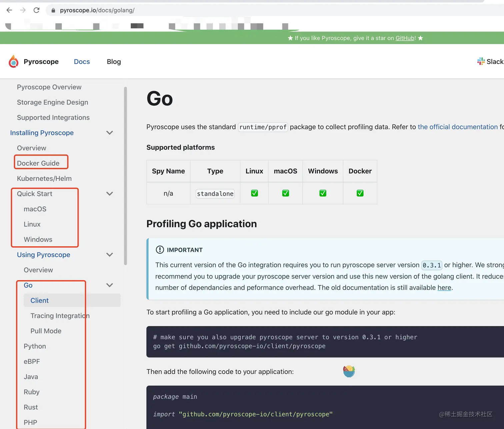504x429 pixels.
Task: Open Java sidebar item
Action: (31, 377)
